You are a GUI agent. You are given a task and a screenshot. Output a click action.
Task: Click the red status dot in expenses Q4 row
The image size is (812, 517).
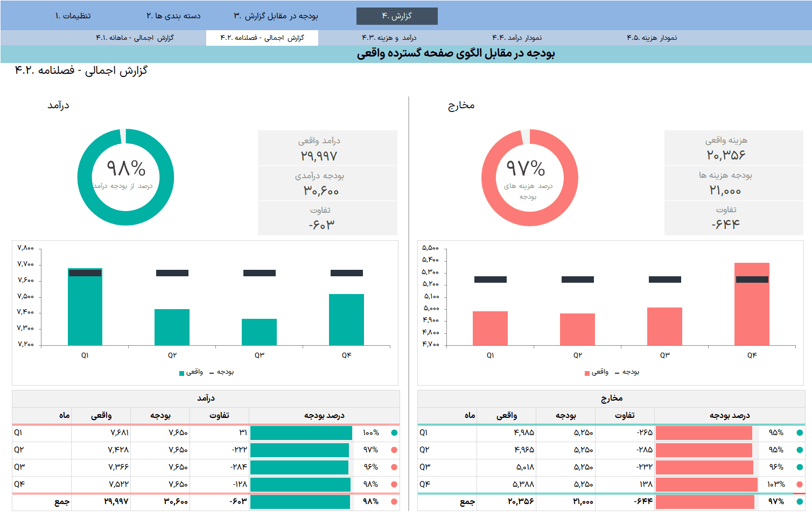(x=800, y=484)
